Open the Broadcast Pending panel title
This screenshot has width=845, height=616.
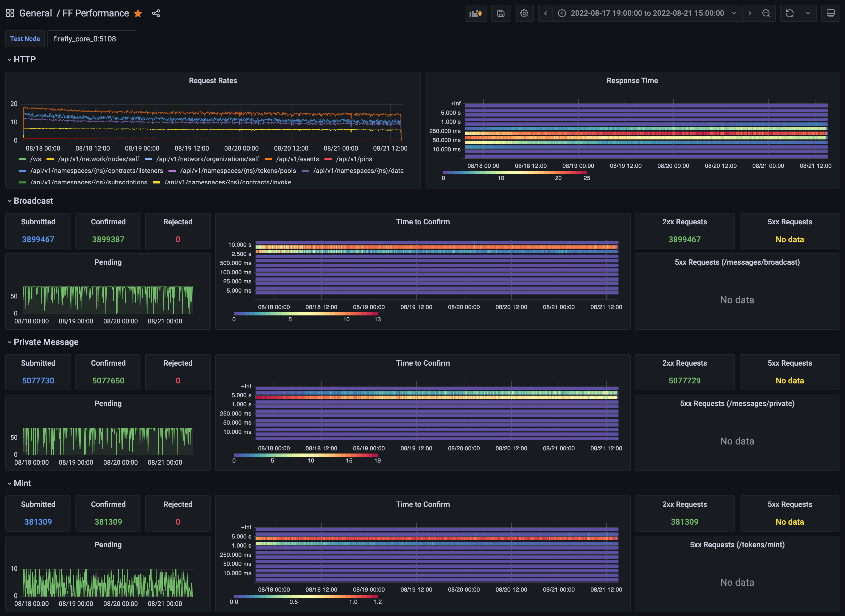[108, 262]
